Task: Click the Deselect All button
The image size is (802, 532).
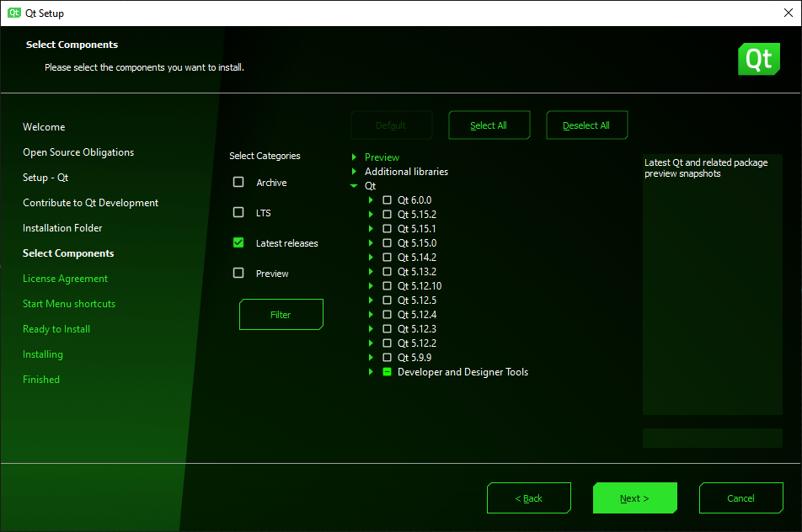Action: click(586, 125)
